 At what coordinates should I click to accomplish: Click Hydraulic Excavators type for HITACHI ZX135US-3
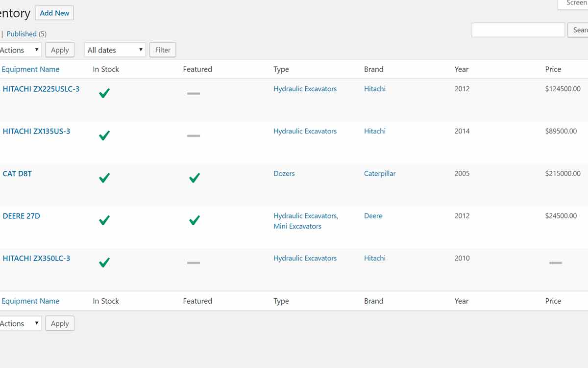305,131
